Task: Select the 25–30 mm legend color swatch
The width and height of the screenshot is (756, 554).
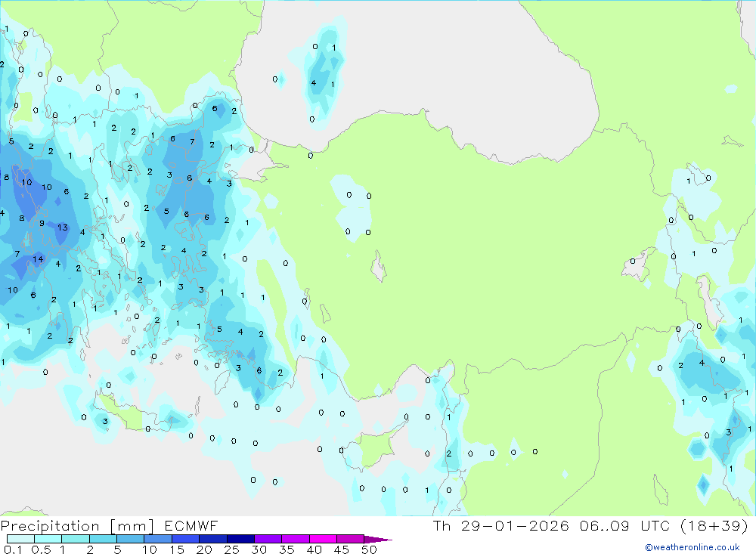Action: 240,539
